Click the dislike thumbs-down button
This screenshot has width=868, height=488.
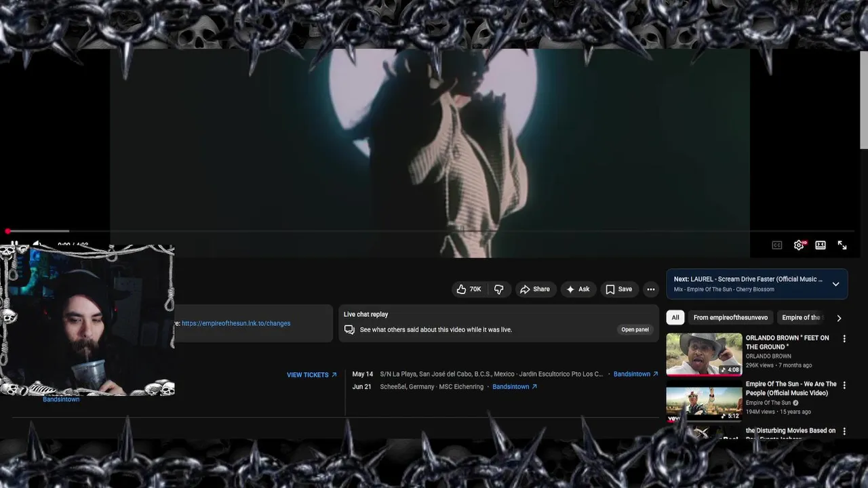click(499, 289)
